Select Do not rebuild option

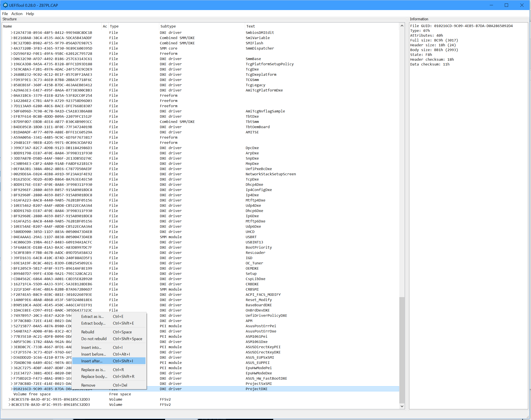109,339
